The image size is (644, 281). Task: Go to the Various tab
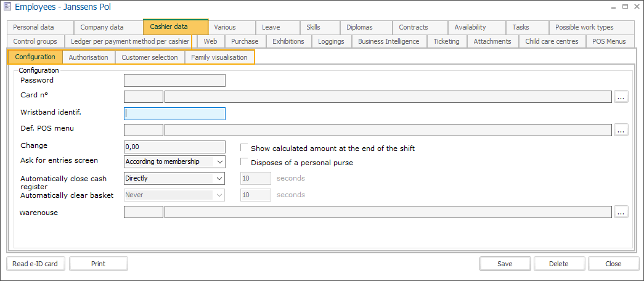click(232, 28)
